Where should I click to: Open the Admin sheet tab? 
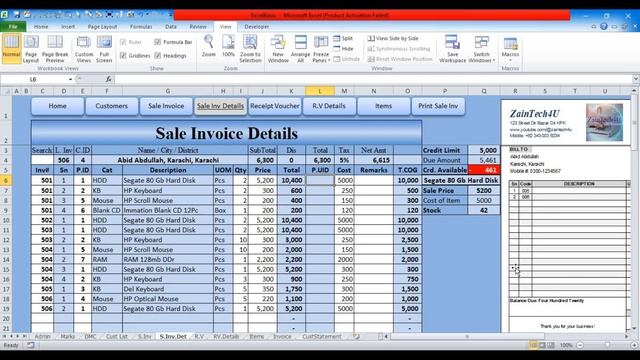[42, 336]
